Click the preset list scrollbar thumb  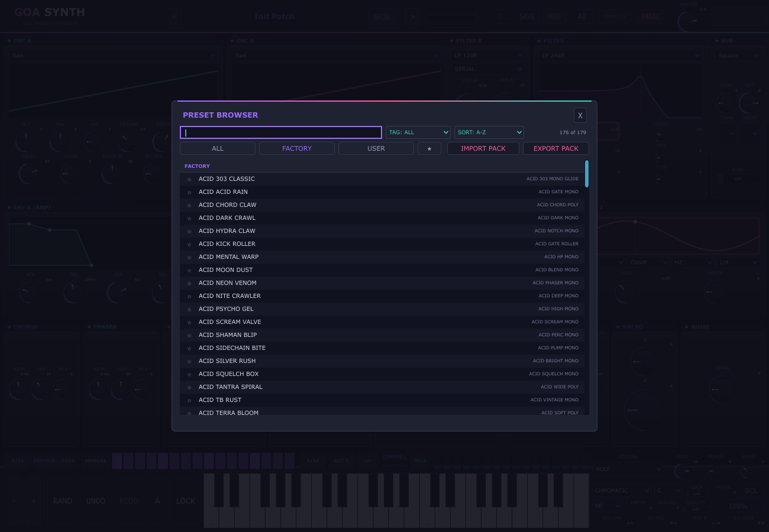point(587,174)
